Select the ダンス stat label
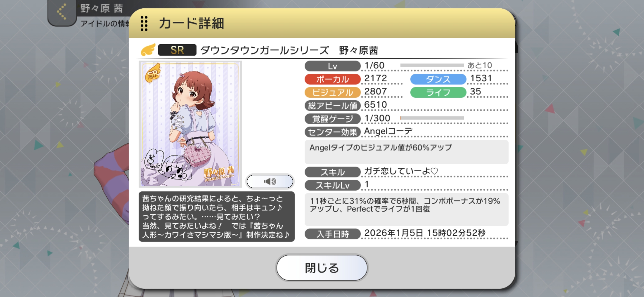Image resolution: width=644 pixels, height=297 pixels. pyautogui.click(x=438, y=79)
